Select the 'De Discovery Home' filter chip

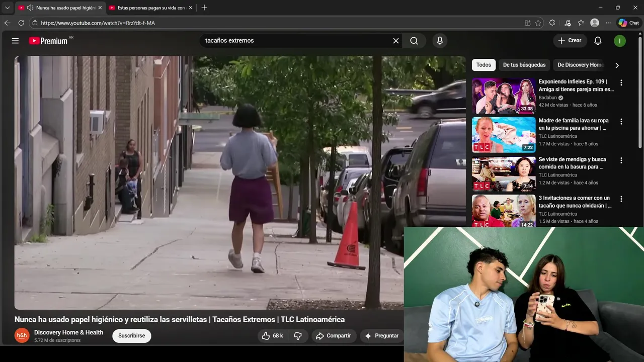pos(580,65)
